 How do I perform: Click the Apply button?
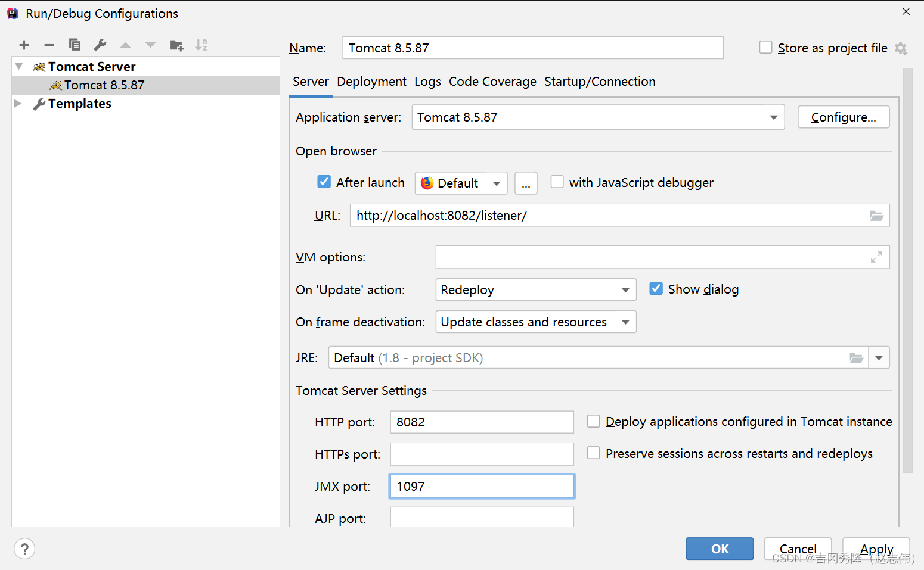[x=876, y=549]
